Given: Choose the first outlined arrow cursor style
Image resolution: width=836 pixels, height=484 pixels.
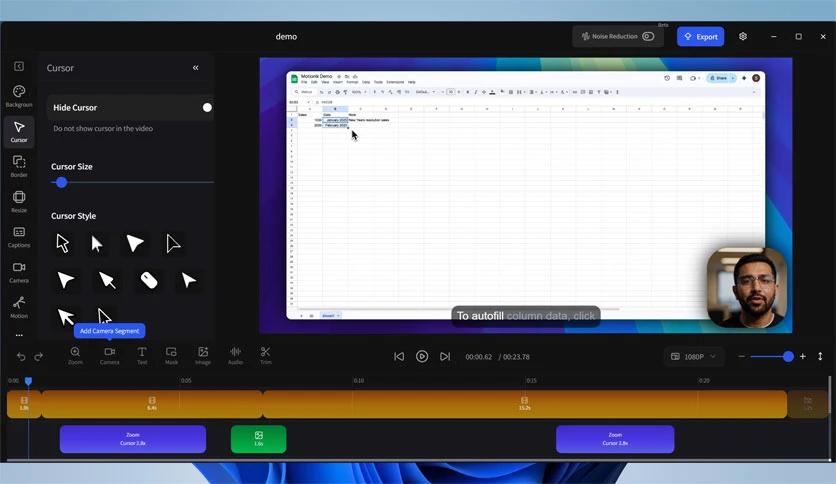Looking at the screenshot, I should [63, 244].
